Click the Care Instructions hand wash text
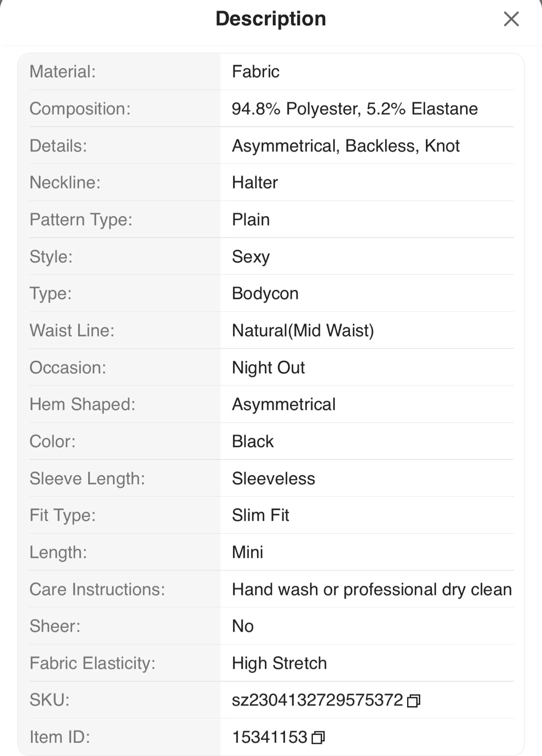The image size is (542, 756). pyautogui.click(x=371, y=590)
